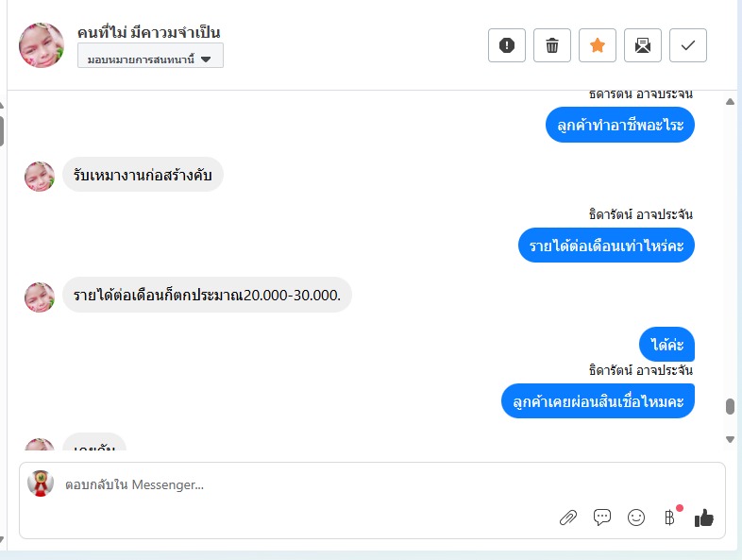This screenshot has height=560, width=742.
Task: Open customer profile picture in header
Action: pyautogui.click(x=42, y=45)
